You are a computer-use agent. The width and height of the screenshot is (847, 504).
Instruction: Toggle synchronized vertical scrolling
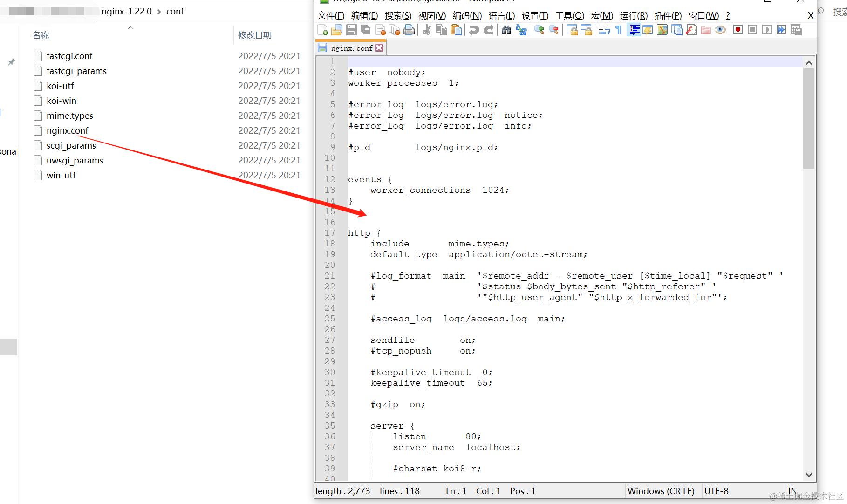click(572, 30)
